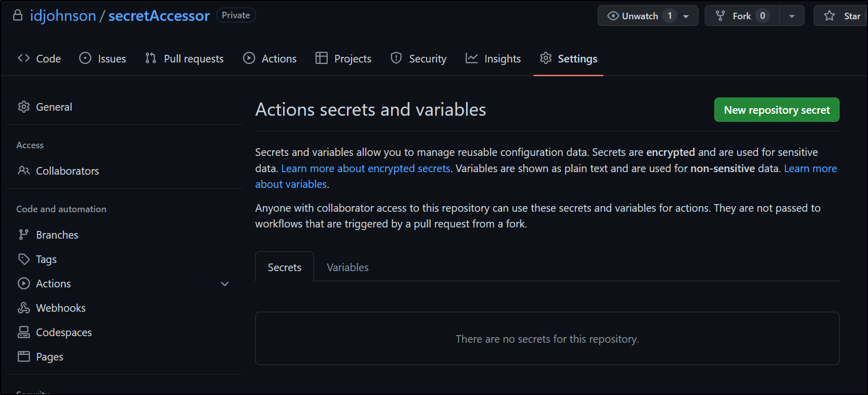Open the Fork options dropdown arrow
This screenshot has height=395, width=868.
coord(792,16)
